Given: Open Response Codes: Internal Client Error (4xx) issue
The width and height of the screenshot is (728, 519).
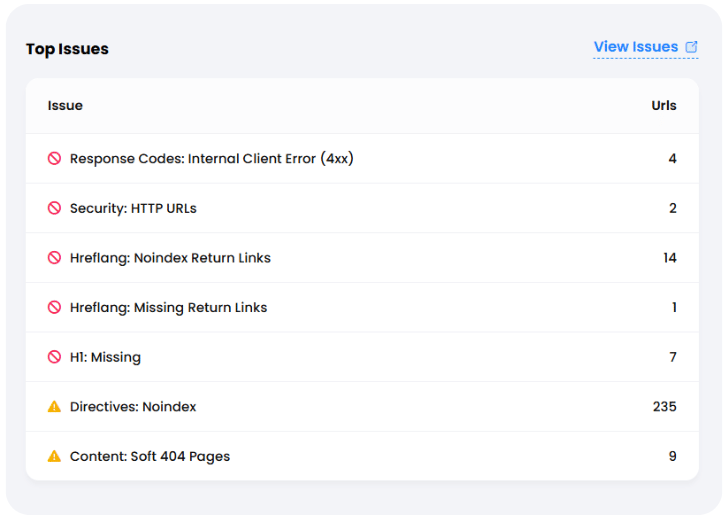Looking at the screenshot, I should pyautogui.click(x=211, y=159).
